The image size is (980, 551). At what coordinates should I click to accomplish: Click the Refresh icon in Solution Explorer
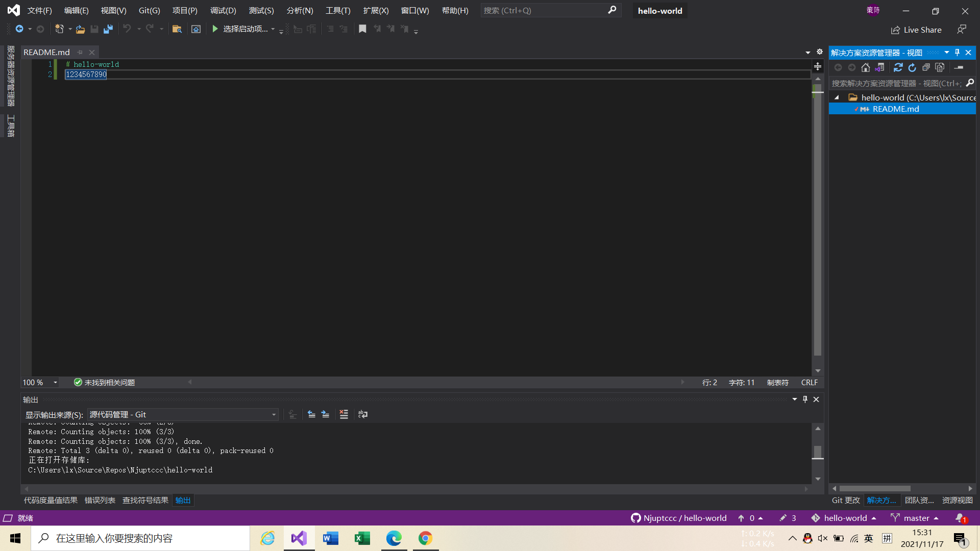[912, 67]
